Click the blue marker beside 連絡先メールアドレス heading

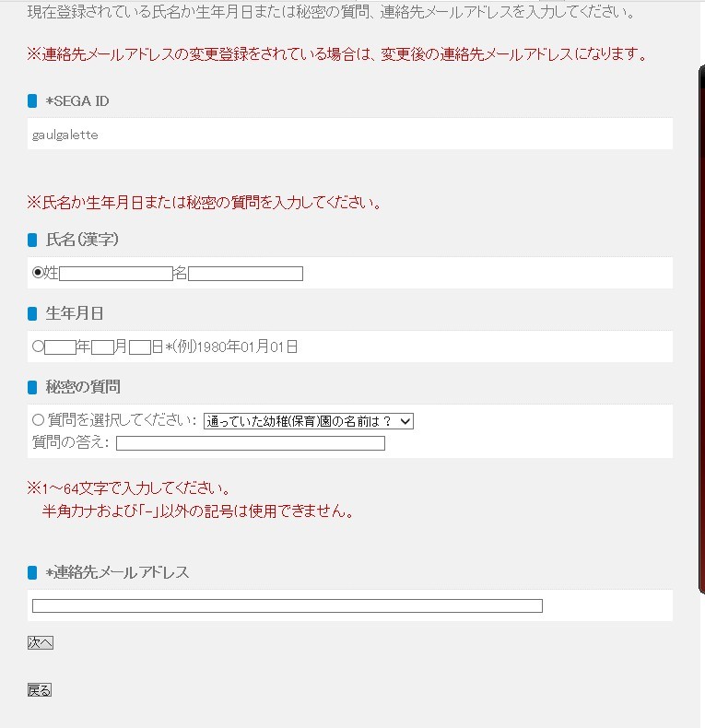tap(32, 572)
